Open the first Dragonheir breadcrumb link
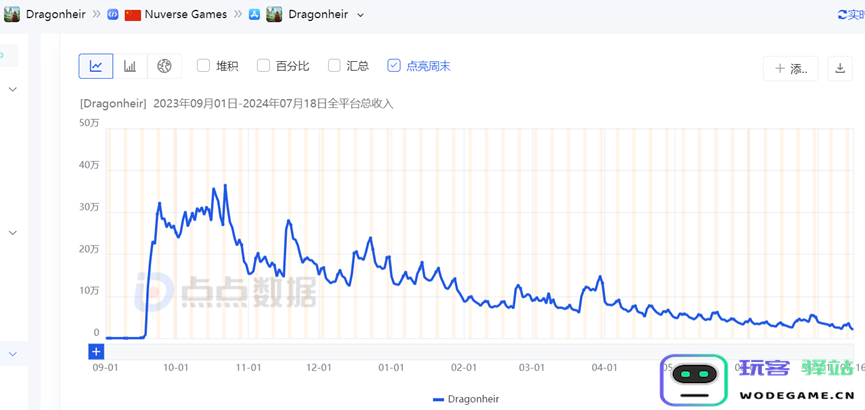 pos(56,14)
